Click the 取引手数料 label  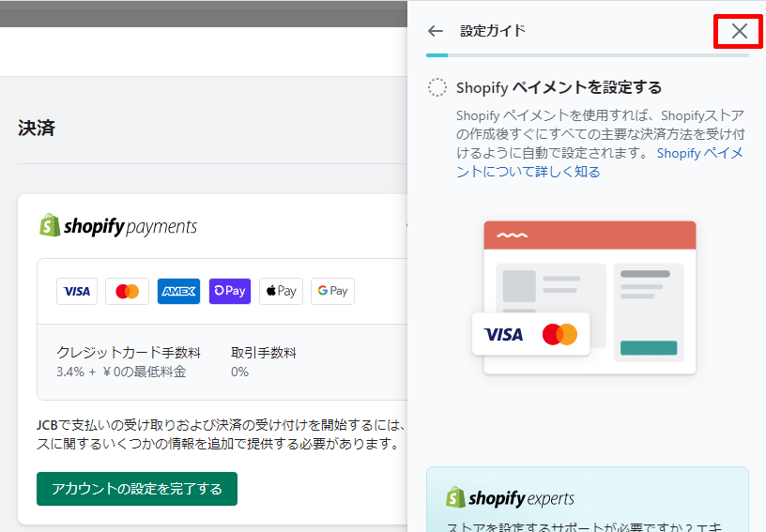click(x=263, y=353)
